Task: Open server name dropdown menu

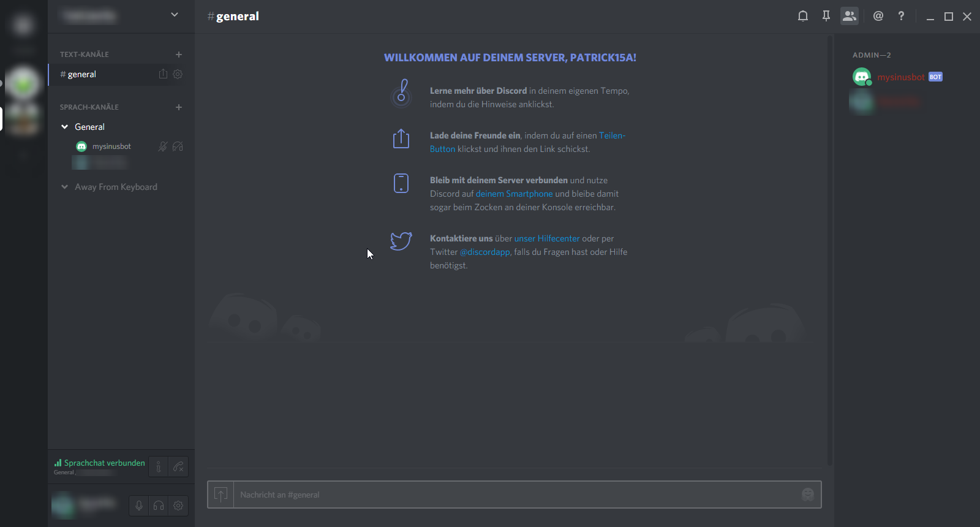Action: click(x=175, y=15)
